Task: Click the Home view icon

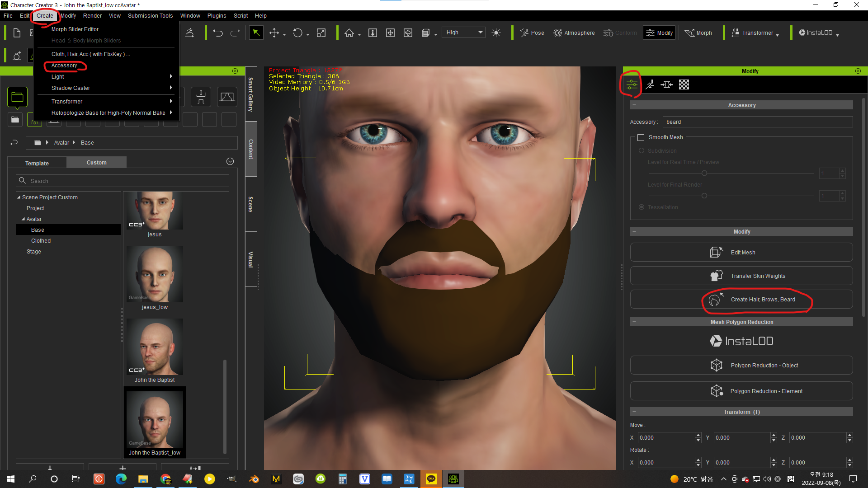Action: point(349,33)
